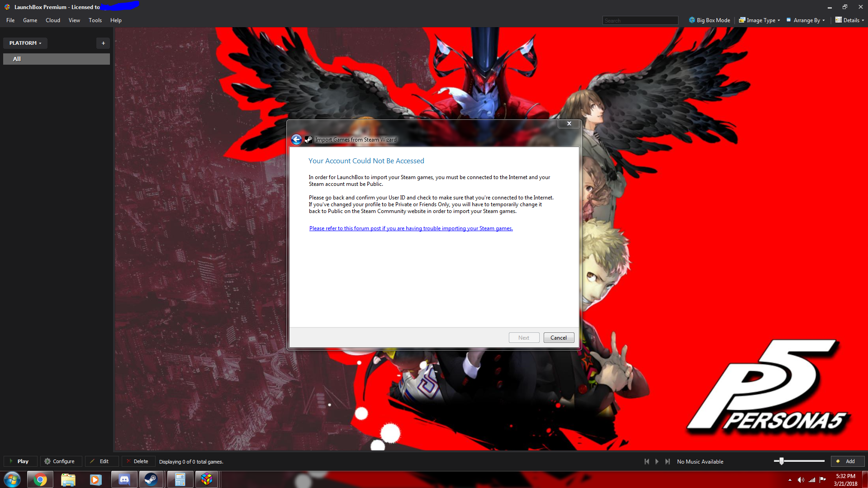The image size is (868, 488).
Task: Click 'Your Account Could Not Be Accessed' heading
Action: [366, 161]
